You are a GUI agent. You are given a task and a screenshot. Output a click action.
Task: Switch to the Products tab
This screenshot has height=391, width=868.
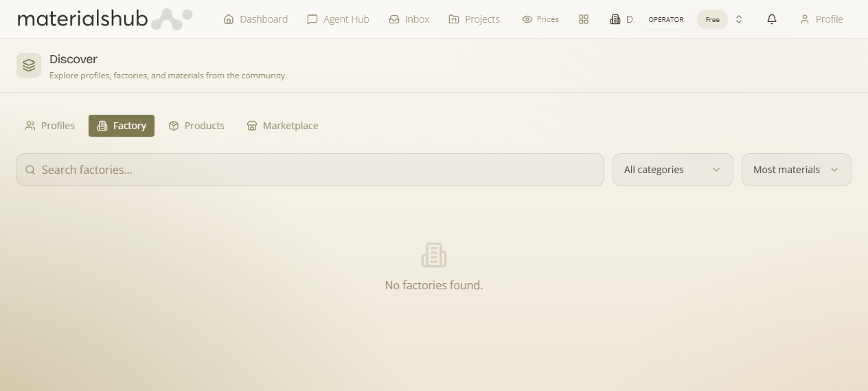(x=196, y=126)
